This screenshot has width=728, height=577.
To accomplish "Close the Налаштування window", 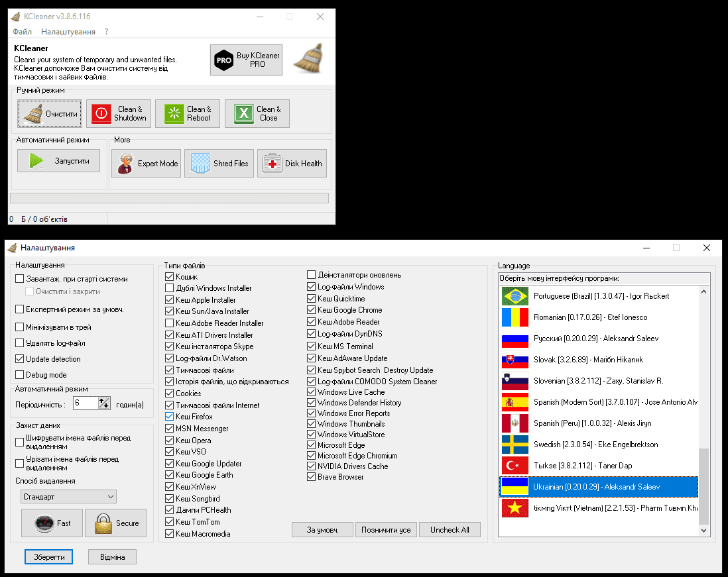I will [x=707, y=248].
